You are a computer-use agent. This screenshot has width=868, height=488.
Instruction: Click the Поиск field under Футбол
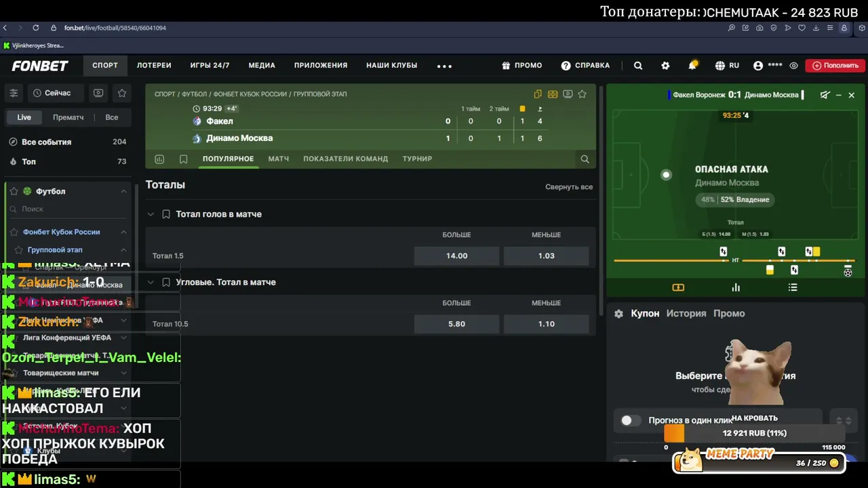pyautogui.click(x=68, y=209)
